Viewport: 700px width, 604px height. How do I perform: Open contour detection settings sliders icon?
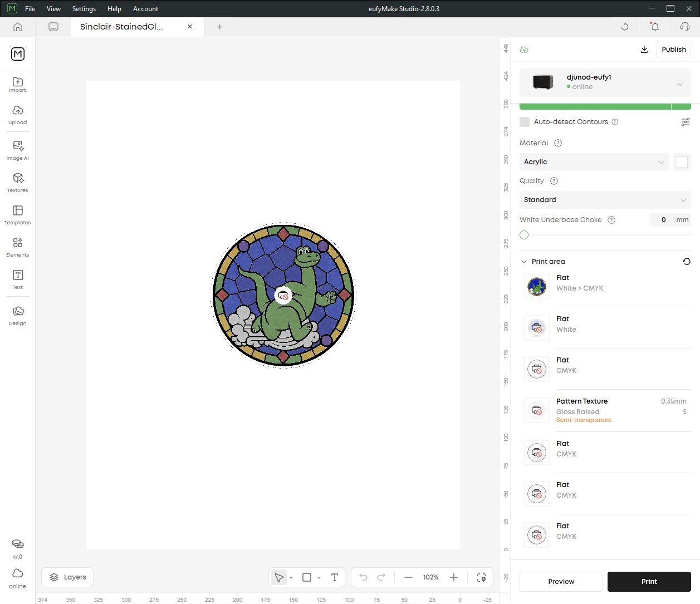coord(686,122)
